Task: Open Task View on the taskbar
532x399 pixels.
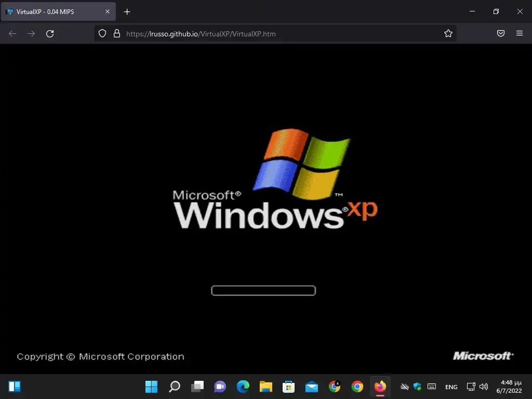Action: coord(197,387)
